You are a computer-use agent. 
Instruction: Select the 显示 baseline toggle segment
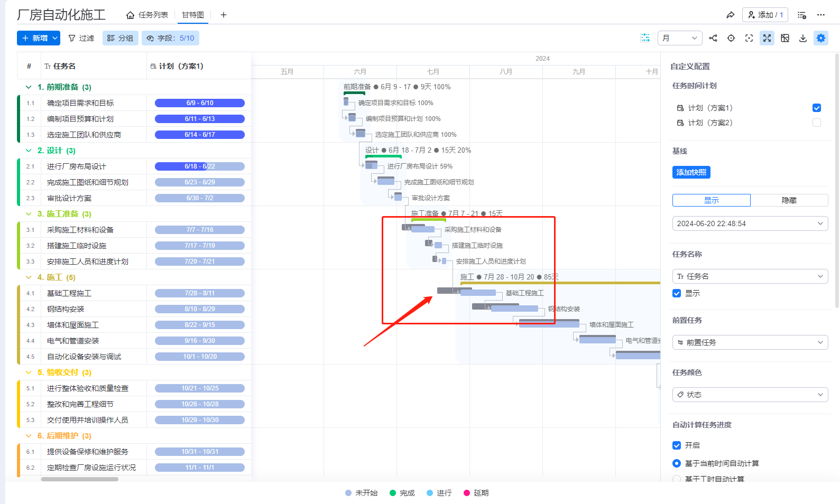(712, 200)
